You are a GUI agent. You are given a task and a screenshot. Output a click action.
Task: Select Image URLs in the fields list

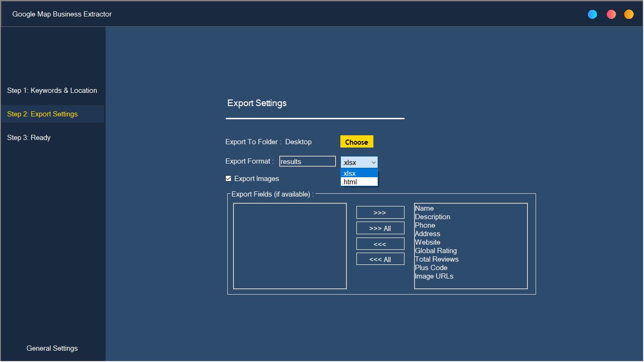(x=434, y=276)
